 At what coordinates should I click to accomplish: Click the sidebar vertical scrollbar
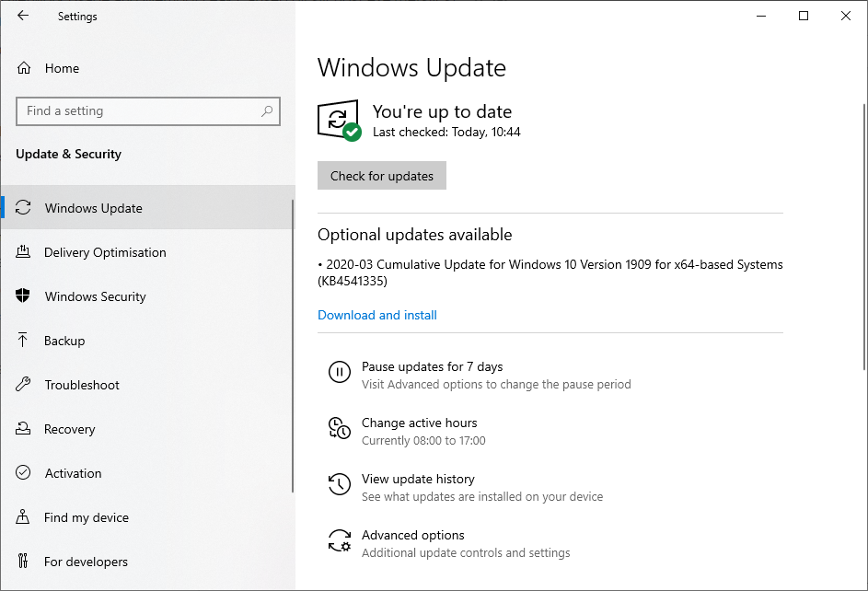tap(293, 346)
